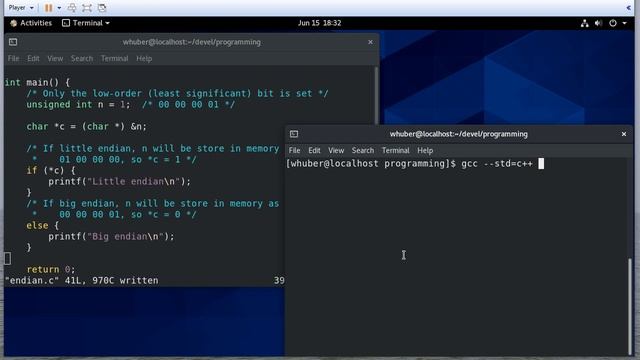Click the 'else {' line in editor
Viewport: 640px width, 360px height.
[x=42, y=226]
